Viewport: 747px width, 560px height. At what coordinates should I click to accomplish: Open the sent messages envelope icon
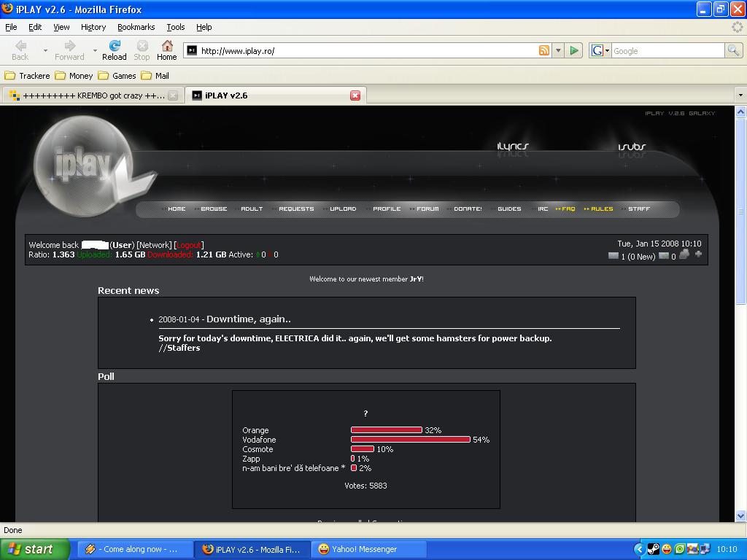tap(664, 256)
